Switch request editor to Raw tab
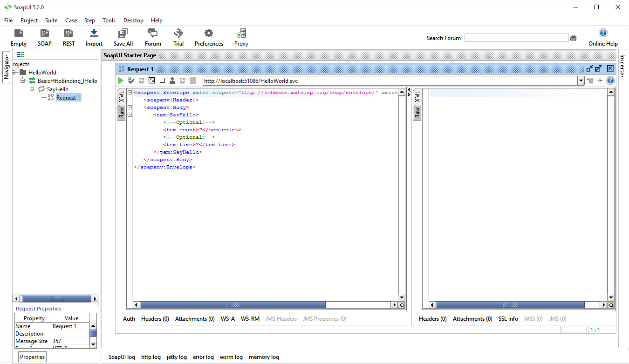Screen dimensions: 629x364 (x=121, y=112)
